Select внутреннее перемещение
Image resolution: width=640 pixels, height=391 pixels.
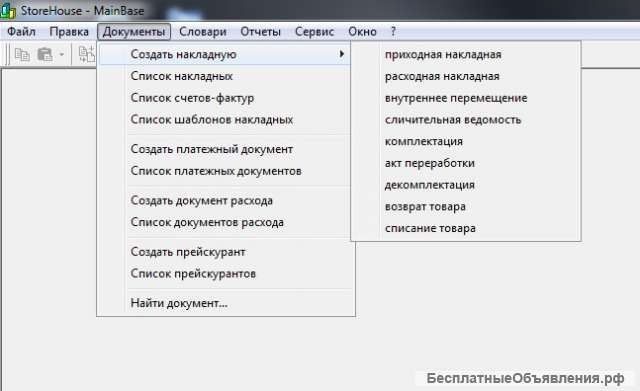click(466, 98)
